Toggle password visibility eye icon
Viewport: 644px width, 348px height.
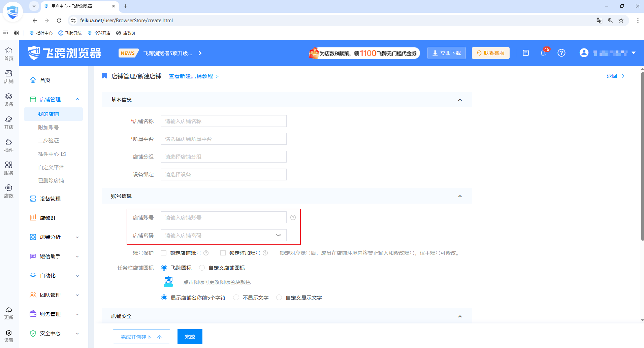[279, 235]
